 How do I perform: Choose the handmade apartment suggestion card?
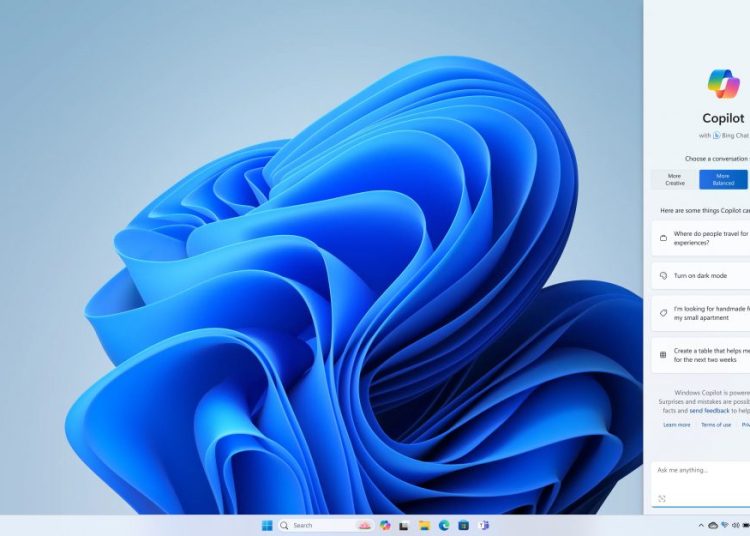[701, 313]
